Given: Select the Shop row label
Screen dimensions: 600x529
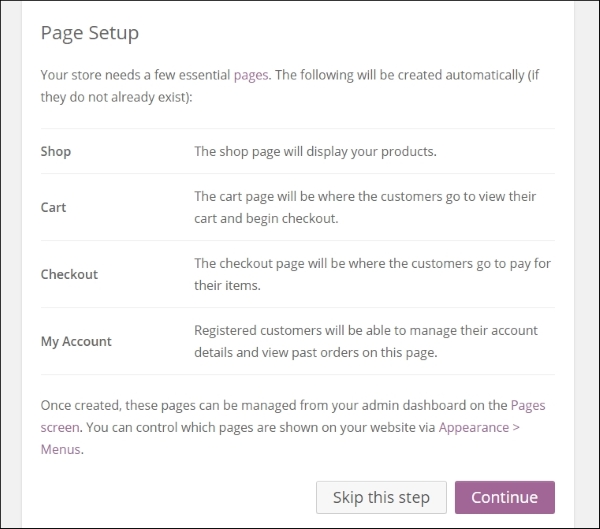Looking at the screenshot, I should tap(56, 152).
